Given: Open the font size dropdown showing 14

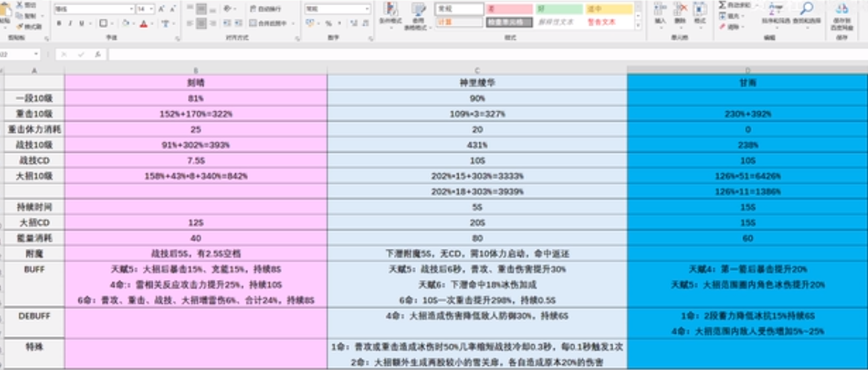Looking at the screenshot, I should click(x=151, y=9).
